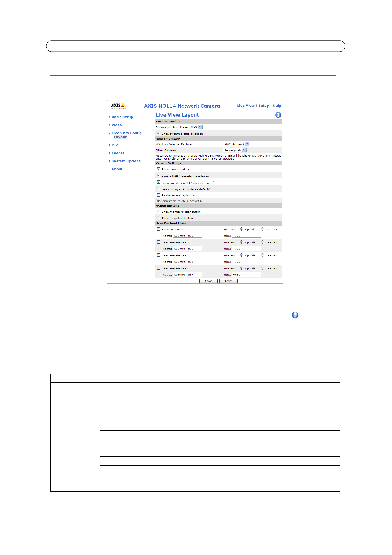The width and height of the screenshot is (392, 555).
Task: Select web link radio for custom link 1
Action: [x=263, y=229]
